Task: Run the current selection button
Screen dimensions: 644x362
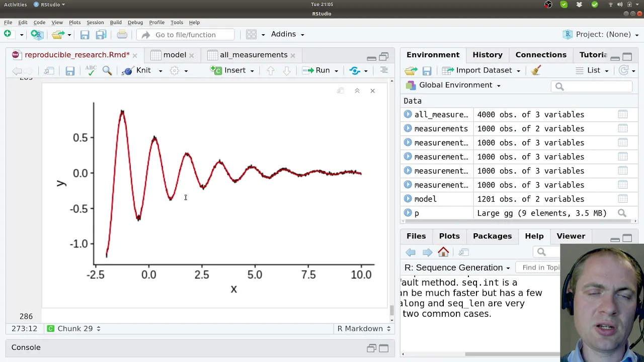Action: click(x=316, y=70)
